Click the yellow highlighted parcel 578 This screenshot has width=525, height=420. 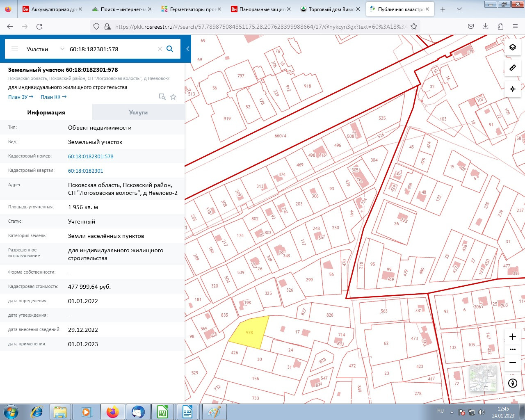[249, 333]
